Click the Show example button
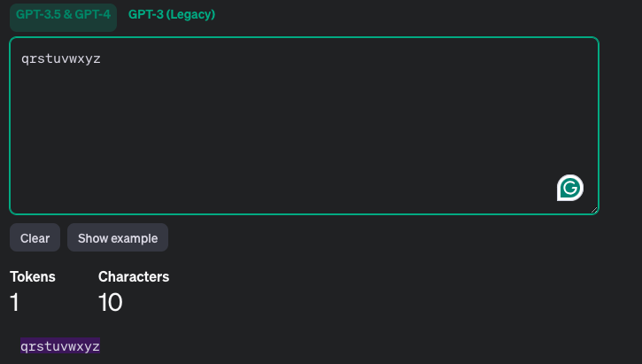 [x=118, y=237]
